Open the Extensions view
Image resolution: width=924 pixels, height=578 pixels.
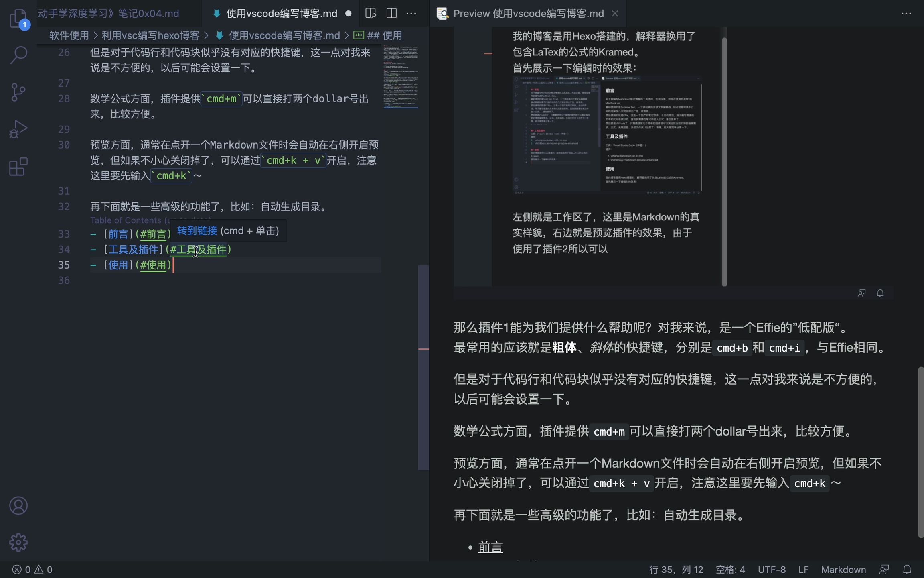click(18, 167)
